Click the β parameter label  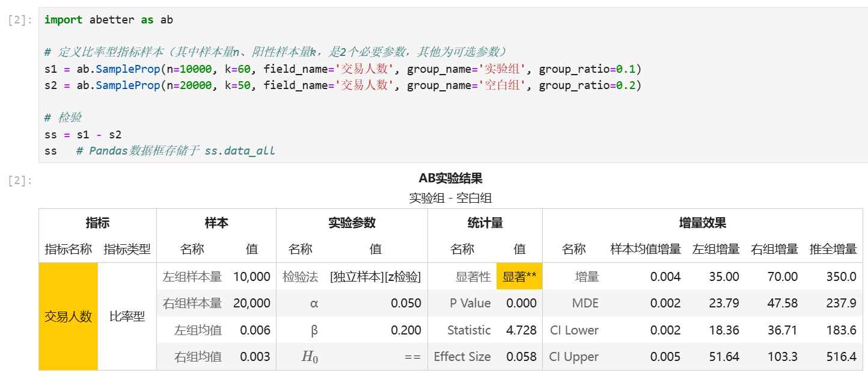[x=313, y=330]
